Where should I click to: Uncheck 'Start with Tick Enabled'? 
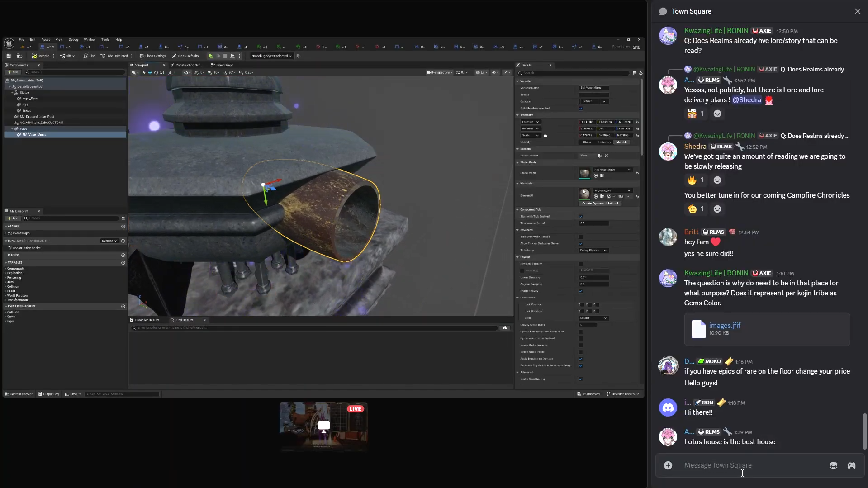coord(581,217)
